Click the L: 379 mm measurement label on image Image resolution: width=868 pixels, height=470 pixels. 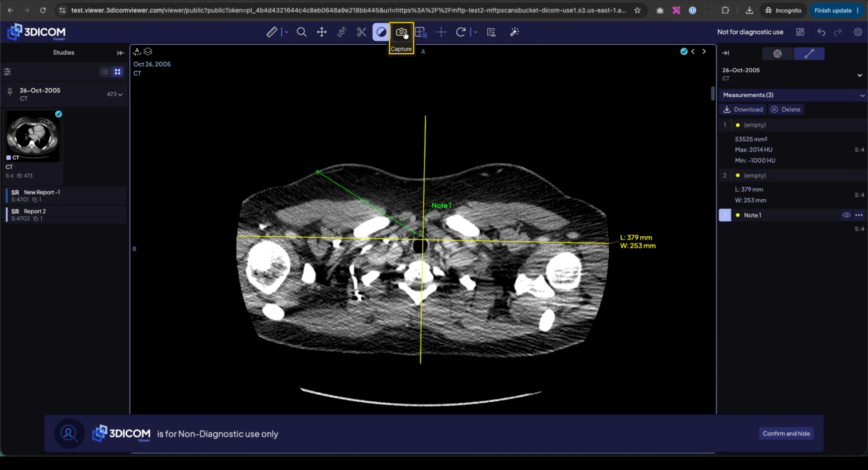636,238
